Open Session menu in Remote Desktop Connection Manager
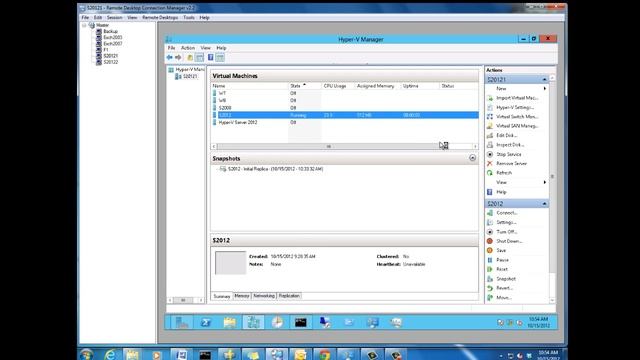The image size is (640, 360). pos(114,18)
